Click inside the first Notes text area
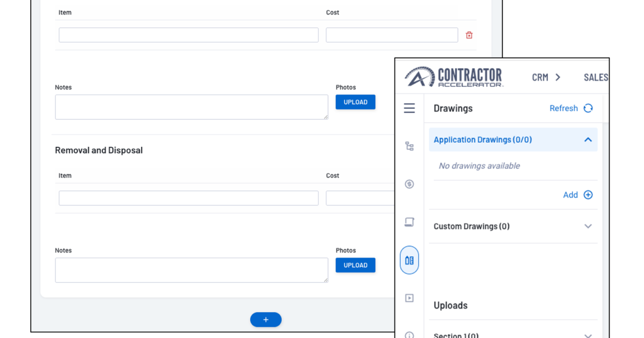644x338 pixels. click(x=191, y=107)
